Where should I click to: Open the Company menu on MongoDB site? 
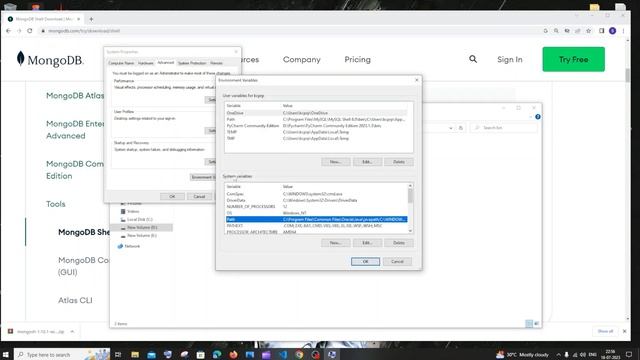click(302, 60)
